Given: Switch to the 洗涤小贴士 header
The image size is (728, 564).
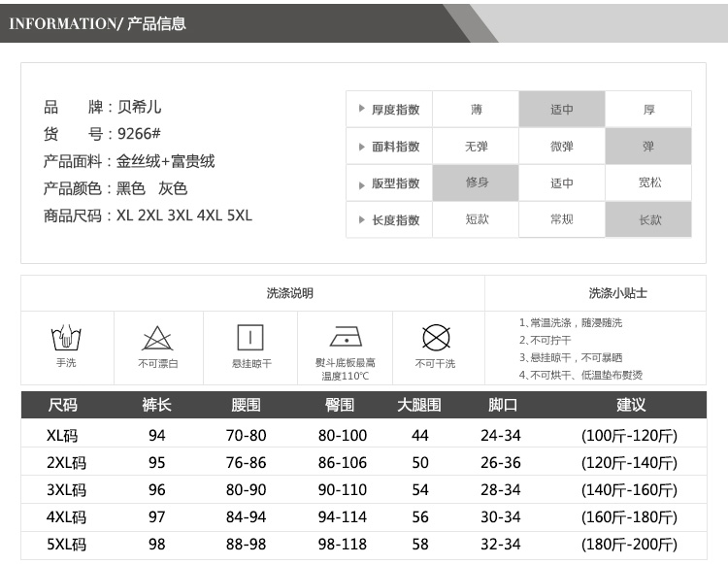Looking at the screenshot, I should (617, 293).
